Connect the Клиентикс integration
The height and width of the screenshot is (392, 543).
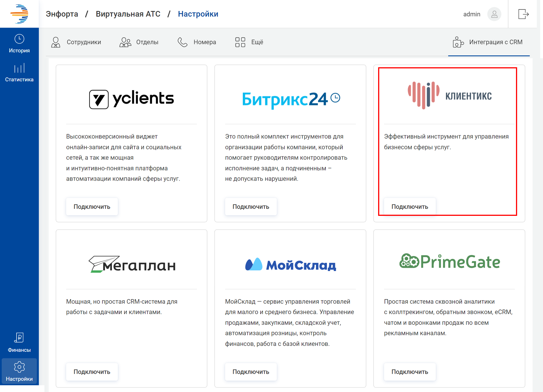coord(410,207)
